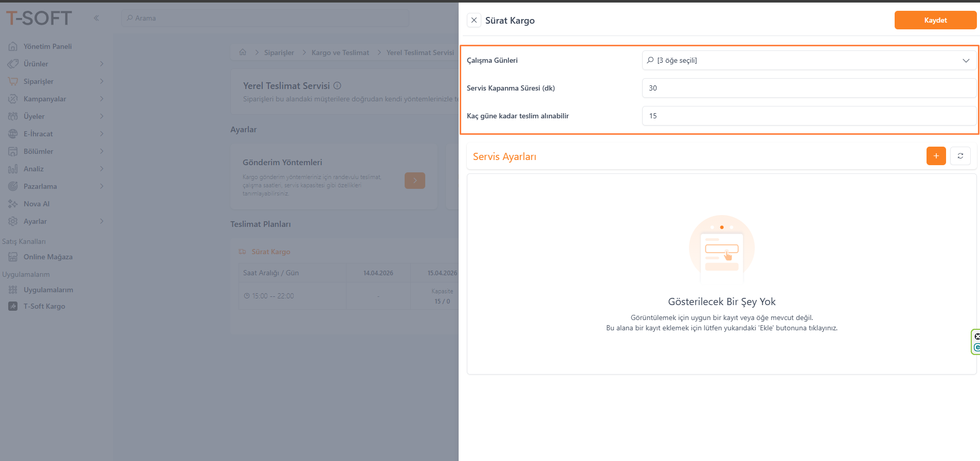This screenshot has height=461, width=980.
Task: Click the Online Mağaza shop icon
Action: click(13, 257)
